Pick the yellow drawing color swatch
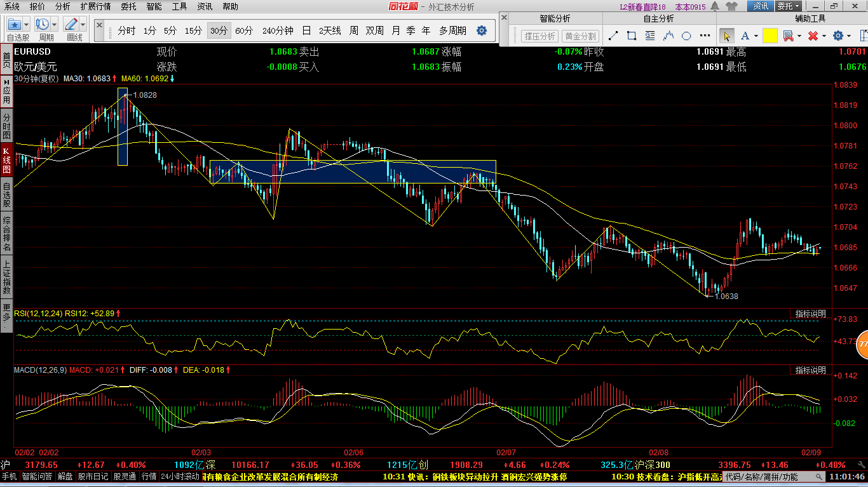 pyautogui.click(x=770, y=36)
